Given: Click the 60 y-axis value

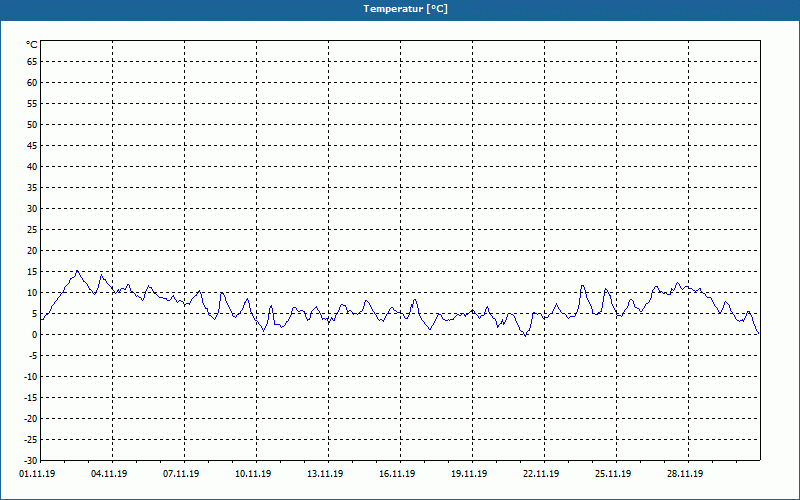Looking at the screenshot, I should (x=32, y=83).
